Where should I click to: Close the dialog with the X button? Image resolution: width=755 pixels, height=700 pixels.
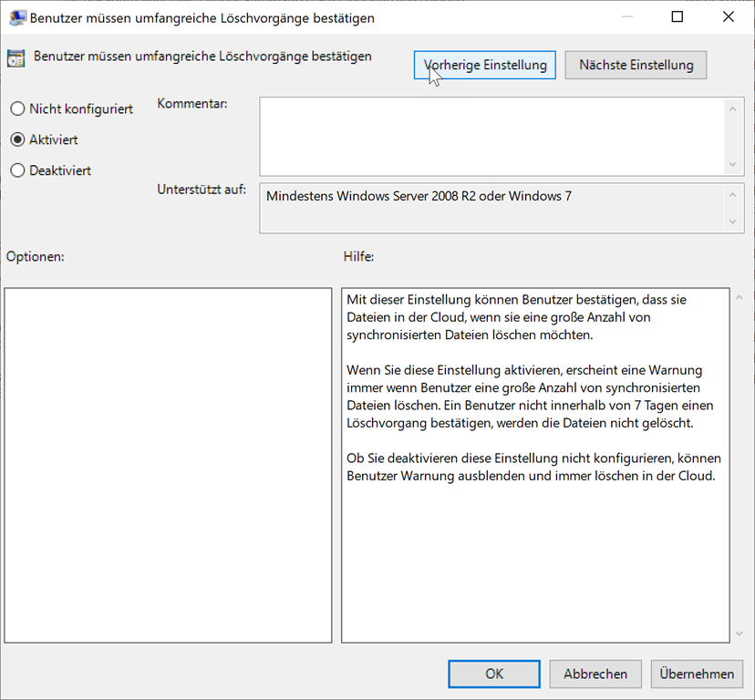click(x=728, y=17)
